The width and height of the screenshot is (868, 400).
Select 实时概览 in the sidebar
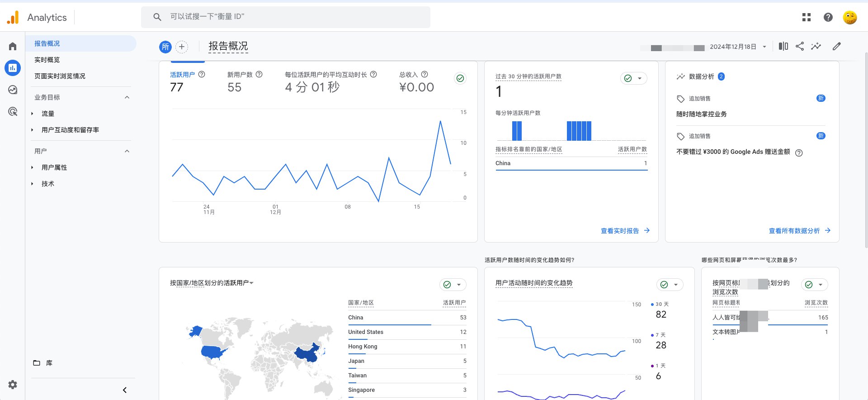[x=47, y=60]
